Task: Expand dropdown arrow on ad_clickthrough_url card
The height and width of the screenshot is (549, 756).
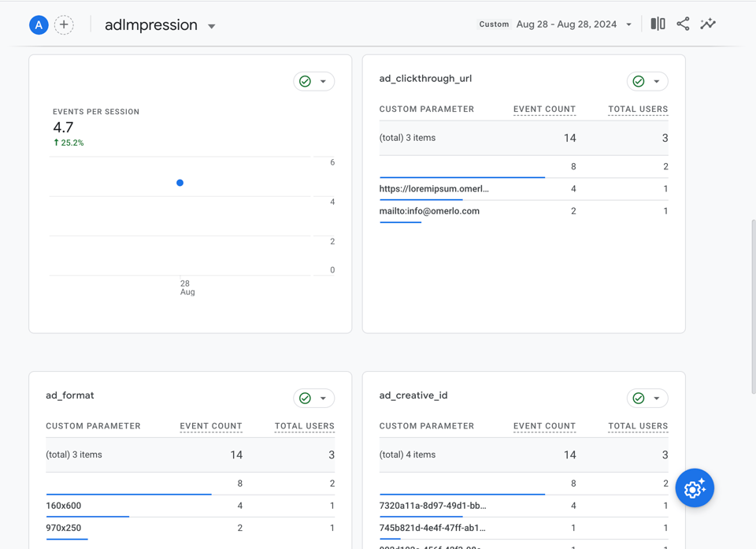Action: coord(656,82)
